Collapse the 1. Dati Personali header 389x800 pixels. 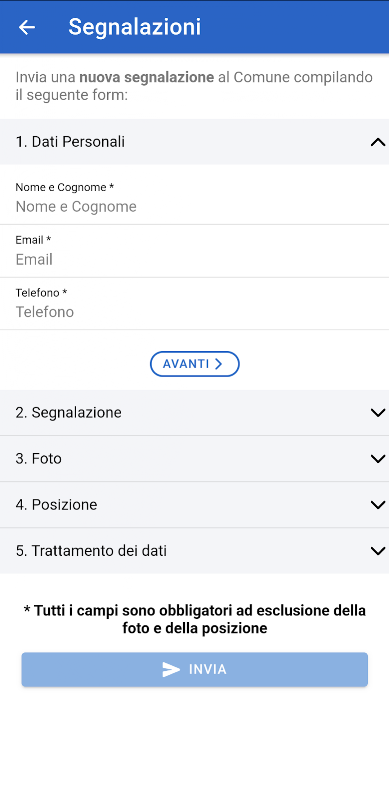[194, 142]
